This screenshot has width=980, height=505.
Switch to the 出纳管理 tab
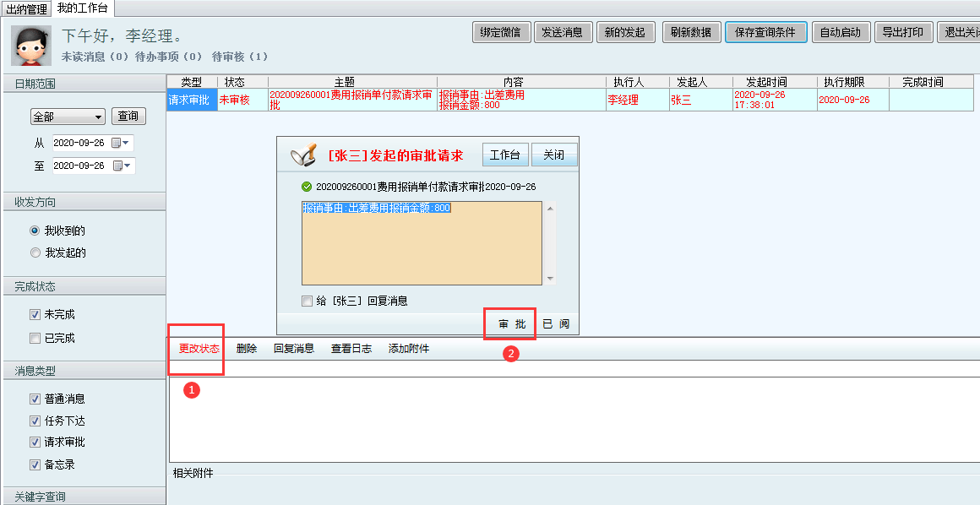click(x=26, y=8)
